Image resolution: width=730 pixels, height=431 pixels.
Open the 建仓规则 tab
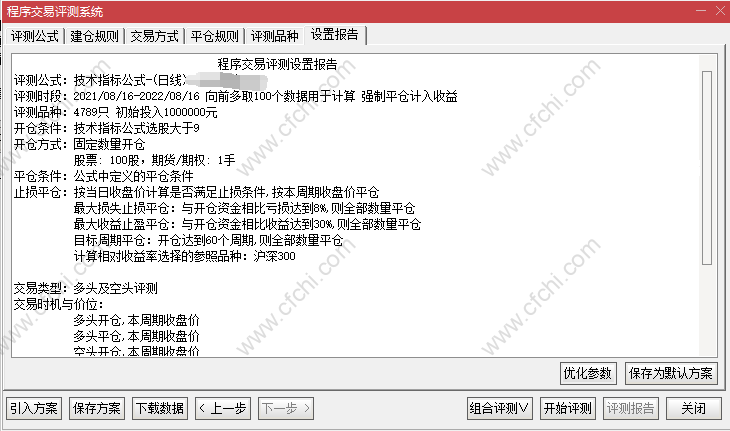pos(95,36)
